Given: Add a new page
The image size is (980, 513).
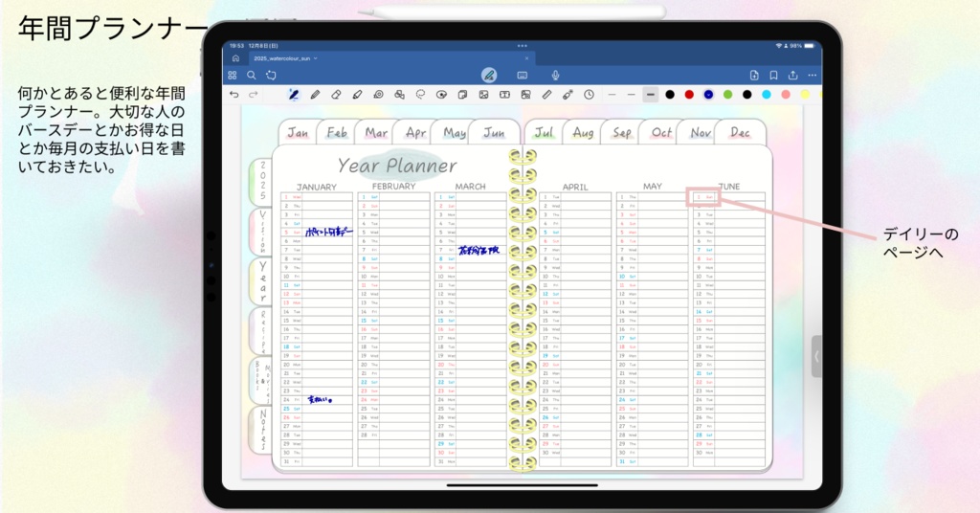Looking at the screenshot, I should [x=754, y=75].
